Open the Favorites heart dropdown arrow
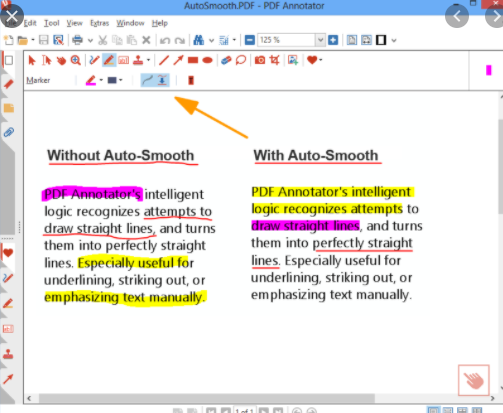 pyautogui.click(x=321, y=60)
